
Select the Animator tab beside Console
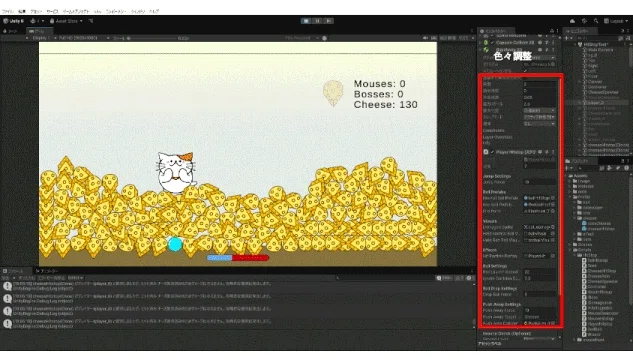click(x=47, y=271)
